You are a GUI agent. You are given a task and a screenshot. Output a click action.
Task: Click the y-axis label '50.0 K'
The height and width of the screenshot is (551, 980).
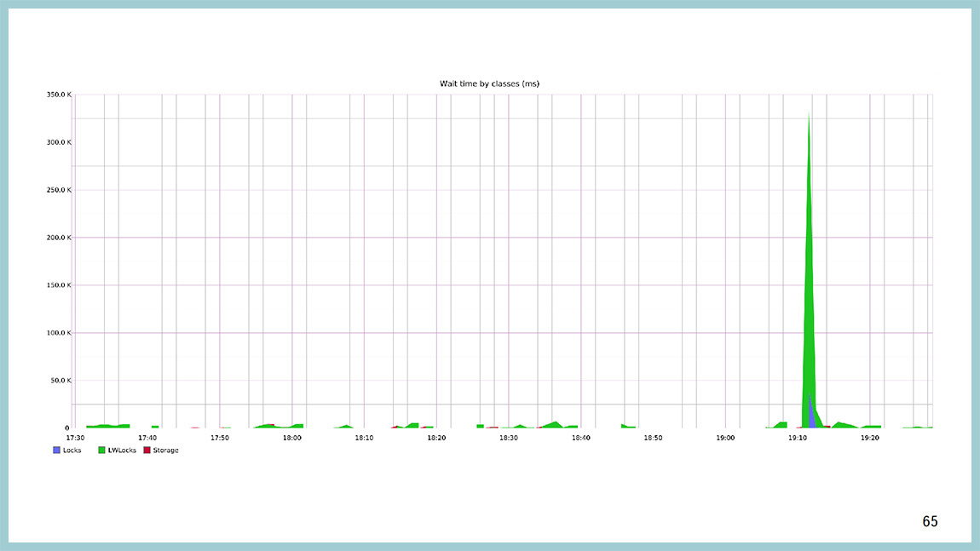(x=61, y=380)
